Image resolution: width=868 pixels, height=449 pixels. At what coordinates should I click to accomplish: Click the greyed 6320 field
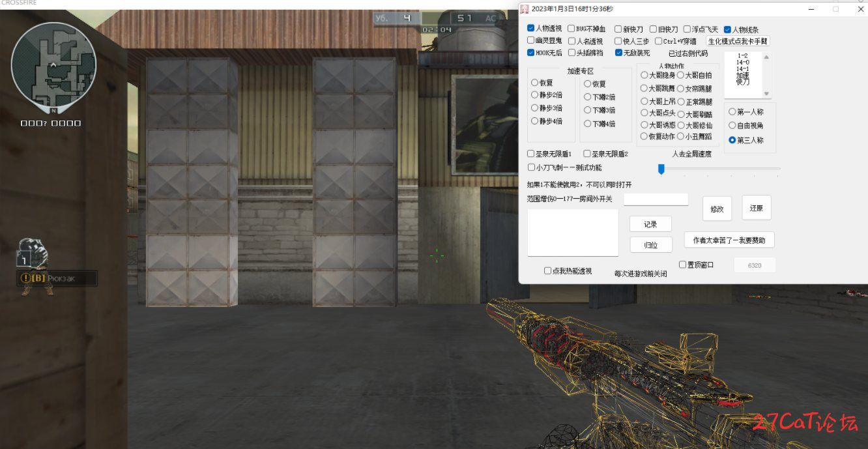coord(755,265)
